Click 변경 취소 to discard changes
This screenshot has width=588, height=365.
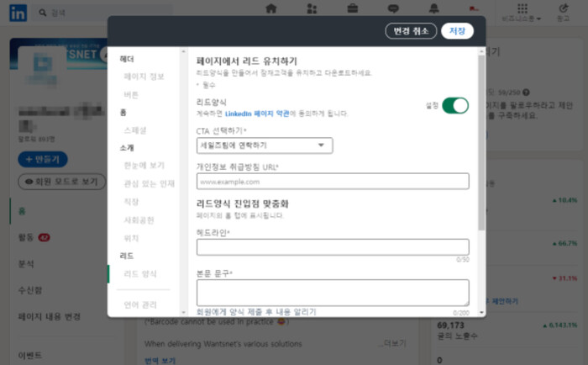pyautogui.click(x=410, y=31)
